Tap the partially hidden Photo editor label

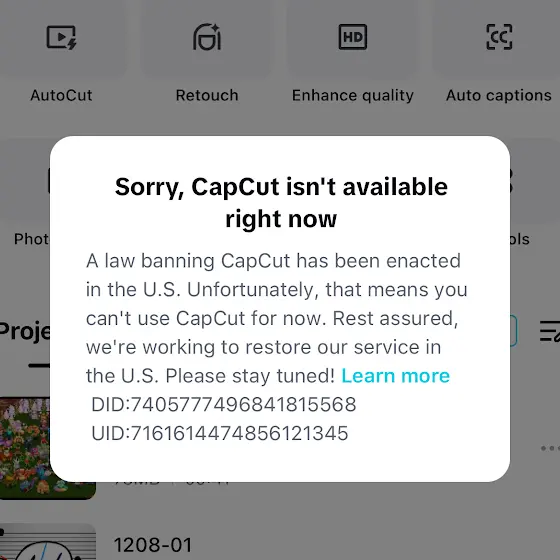pos(31,239)
